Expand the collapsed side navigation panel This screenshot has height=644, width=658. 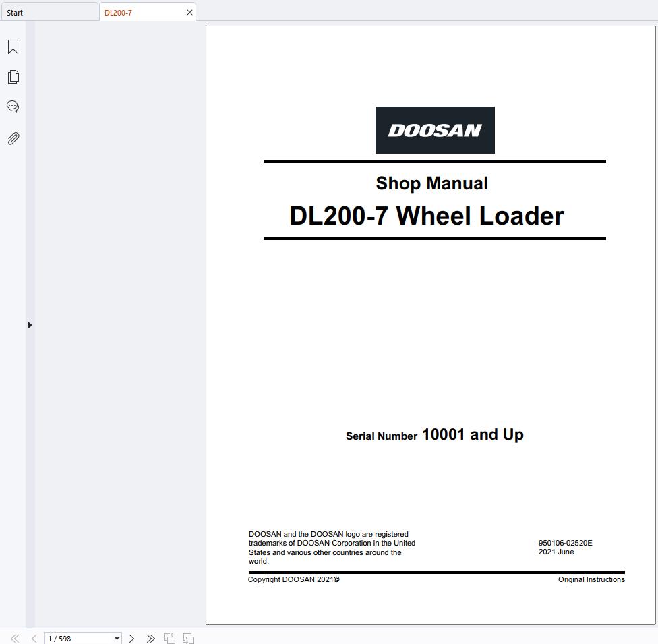[x=30, y=325]
